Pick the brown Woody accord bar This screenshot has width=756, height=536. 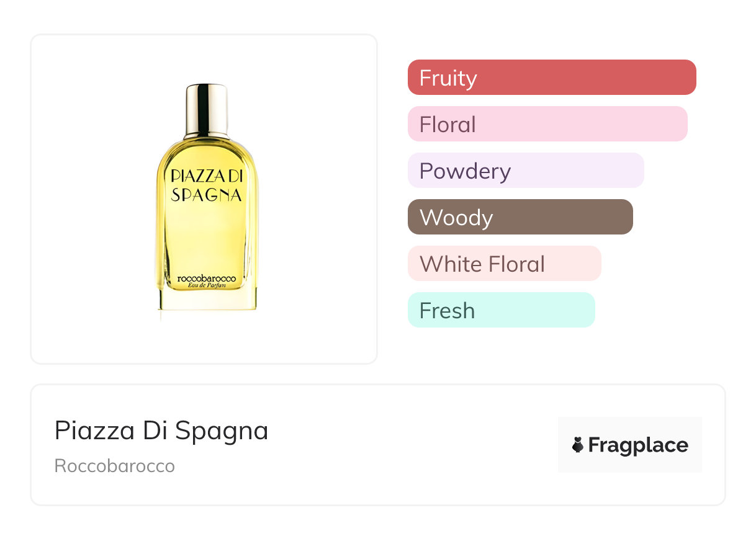[520, 217]
